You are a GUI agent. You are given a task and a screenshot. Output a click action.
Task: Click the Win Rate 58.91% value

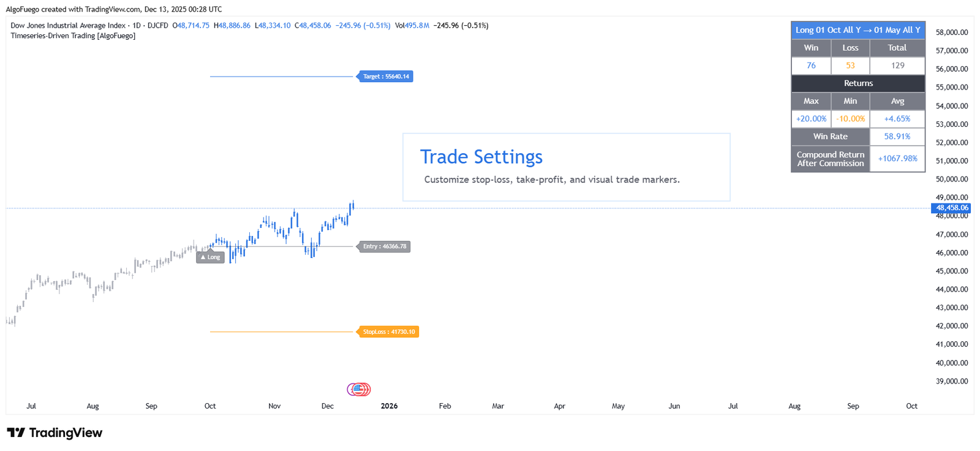(897, 137)
